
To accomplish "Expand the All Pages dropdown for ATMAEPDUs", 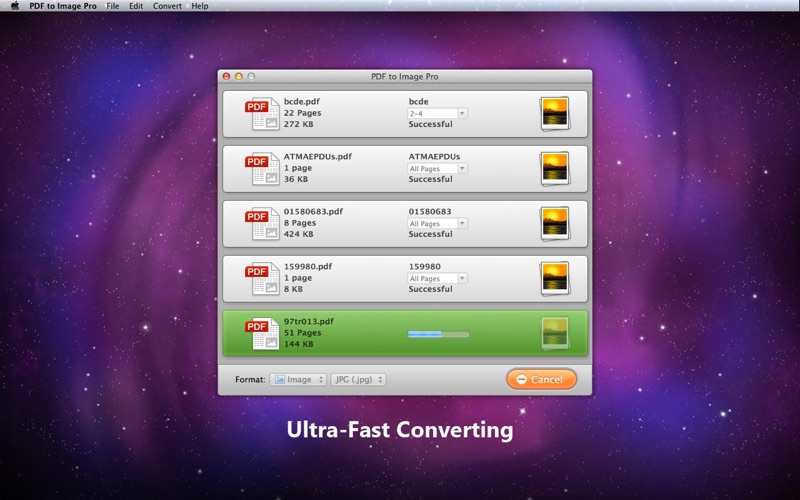I will (437, 168).
